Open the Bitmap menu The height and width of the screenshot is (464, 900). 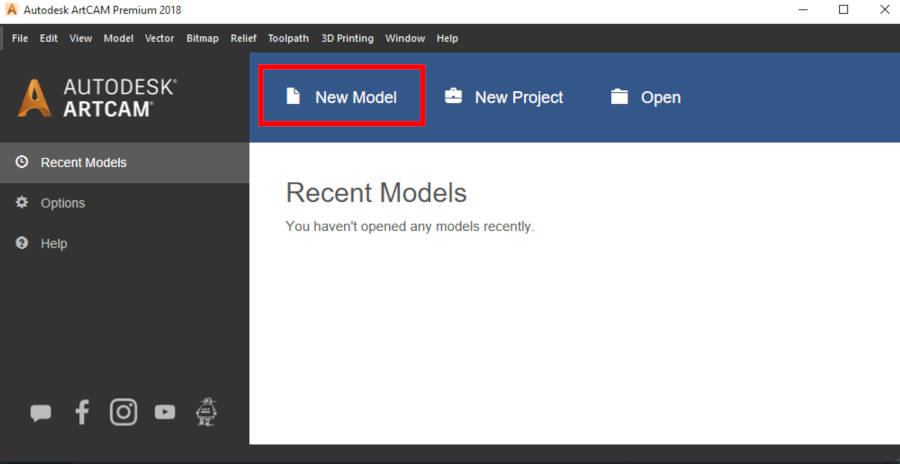(203, 38)
